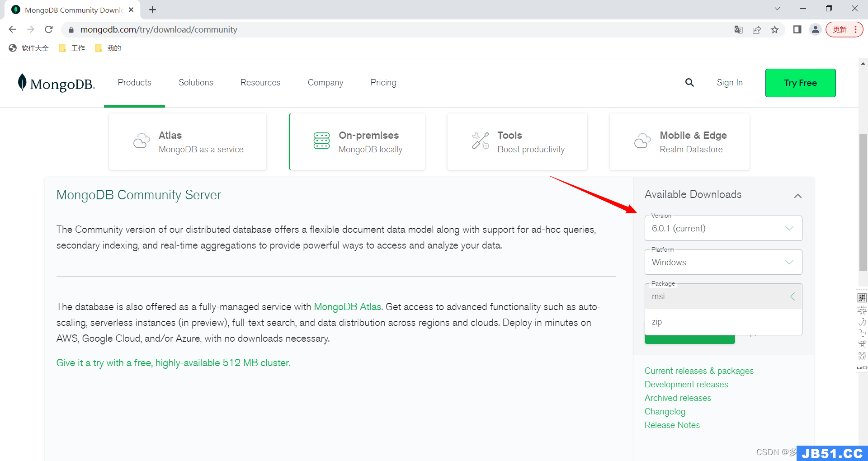
Task: Open the Release Notes link
Action: click(672, 425)
